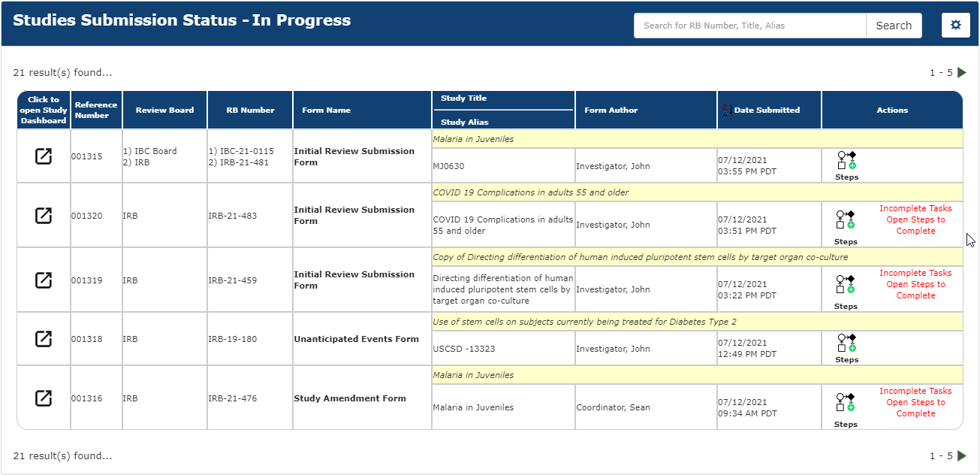Click Incomplete Tasks link for IRB-21-459

(x=915, y=284)
